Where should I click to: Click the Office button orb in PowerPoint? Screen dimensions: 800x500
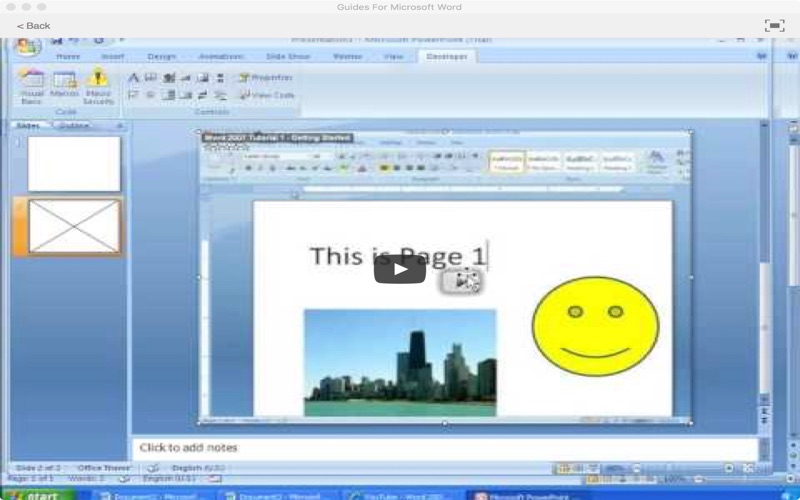click(28, 46)
